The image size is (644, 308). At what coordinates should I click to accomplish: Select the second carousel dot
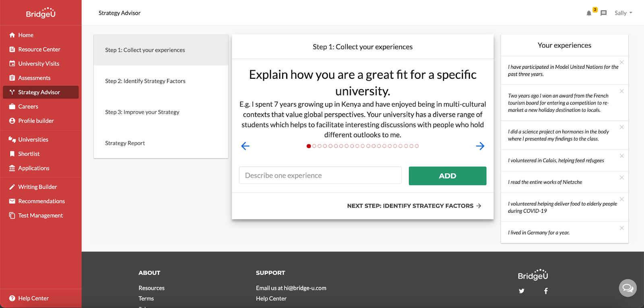tap(314, 146)
